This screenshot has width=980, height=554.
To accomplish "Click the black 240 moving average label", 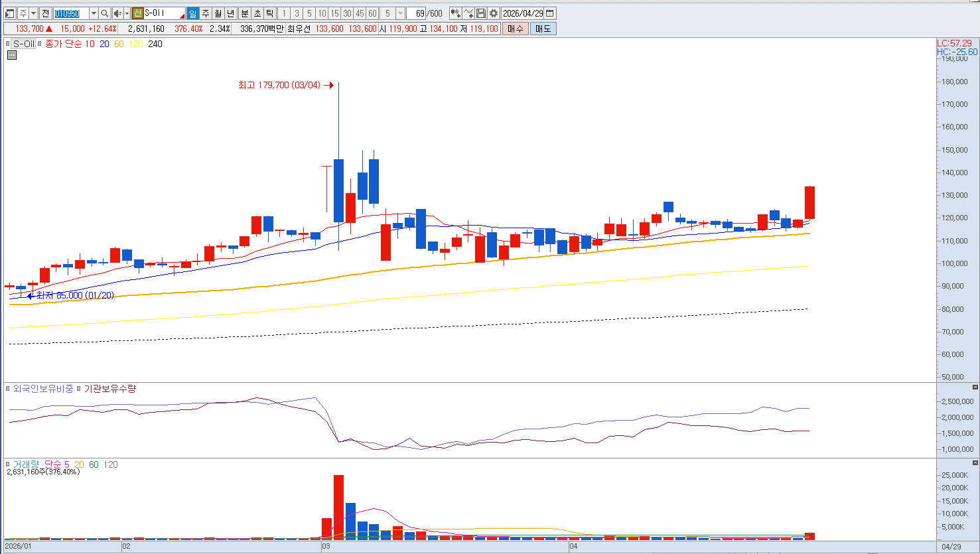I will coord(155,44).
